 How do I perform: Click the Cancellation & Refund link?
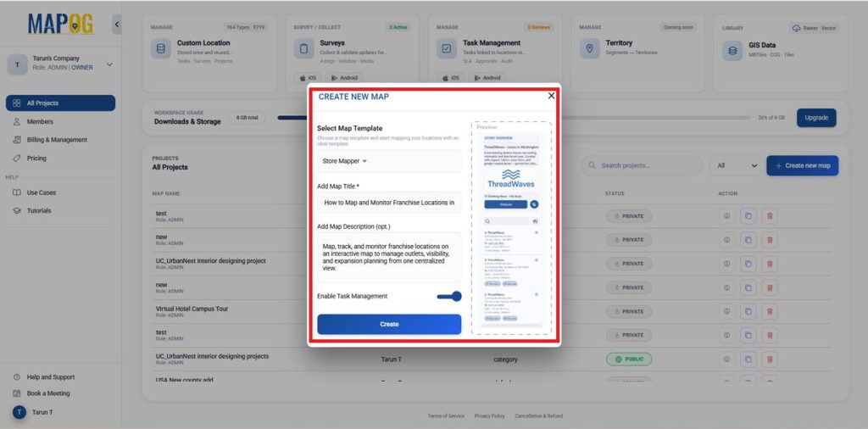(x=538, y=415)
